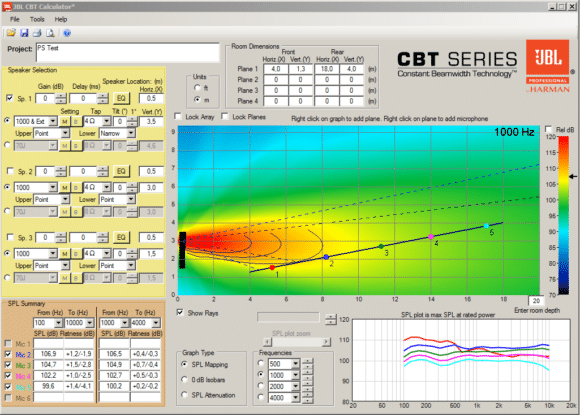Open the Help menu
580x415 pixels.
(61, 19)
